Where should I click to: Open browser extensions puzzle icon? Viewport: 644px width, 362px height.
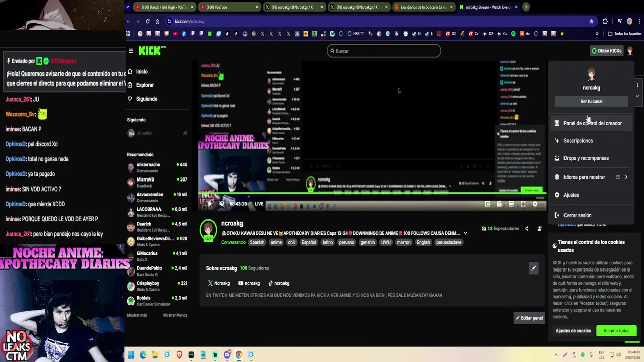[605, 21]
